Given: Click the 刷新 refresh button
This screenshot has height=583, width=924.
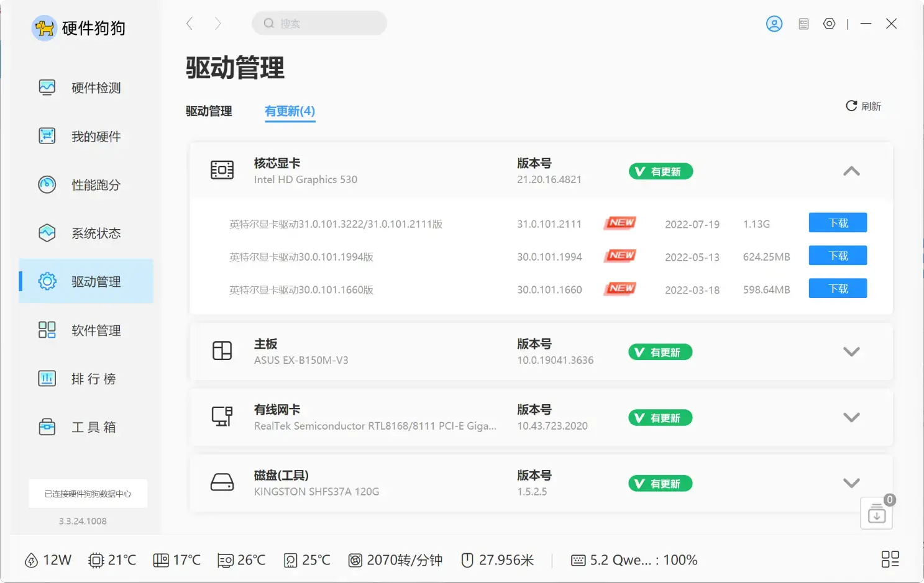Looking at the screenshot, I should point(864,106).
